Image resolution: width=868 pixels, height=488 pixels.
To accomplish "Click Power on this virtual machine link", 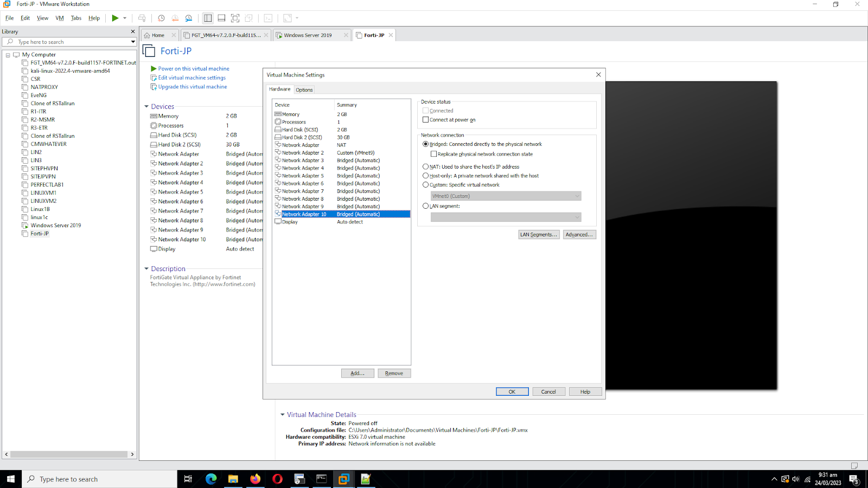I will pyautogui.click(x=194, y=69).
